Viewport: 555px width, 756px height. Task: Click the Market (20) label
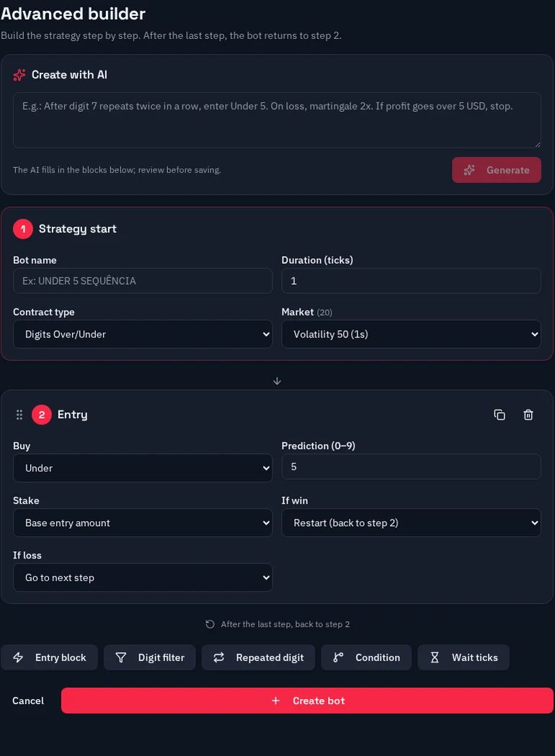pos(306,312)
